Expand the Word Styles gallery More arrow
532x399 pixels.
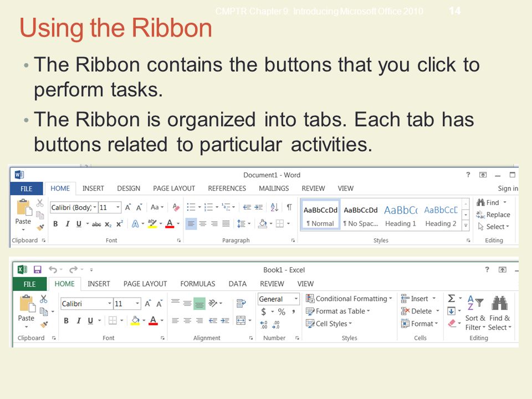point(466,226)
